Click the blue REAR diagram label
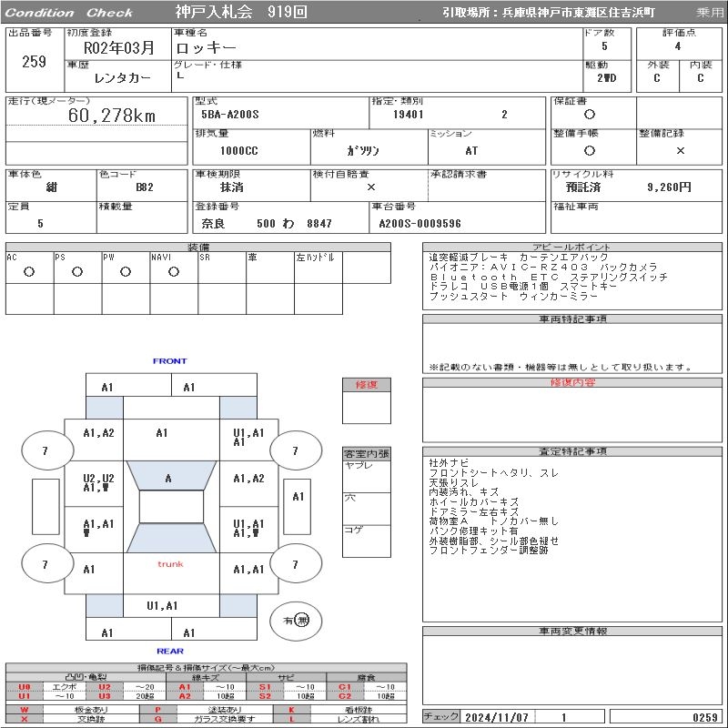Viewport: 728px width, 728px height. pos(170,651)
